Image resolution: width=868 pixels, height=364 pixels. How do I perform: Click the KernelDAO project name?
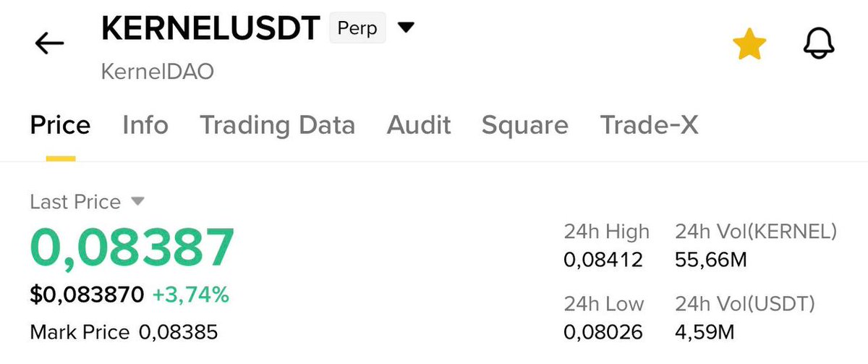[x=157, y=72]
